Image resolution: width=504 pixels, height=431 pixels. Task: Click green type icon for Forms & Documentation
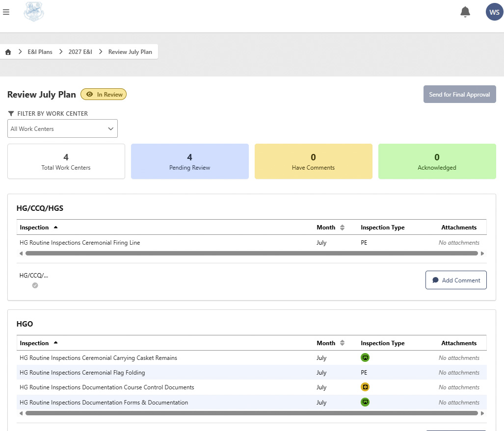click(365, 402)
